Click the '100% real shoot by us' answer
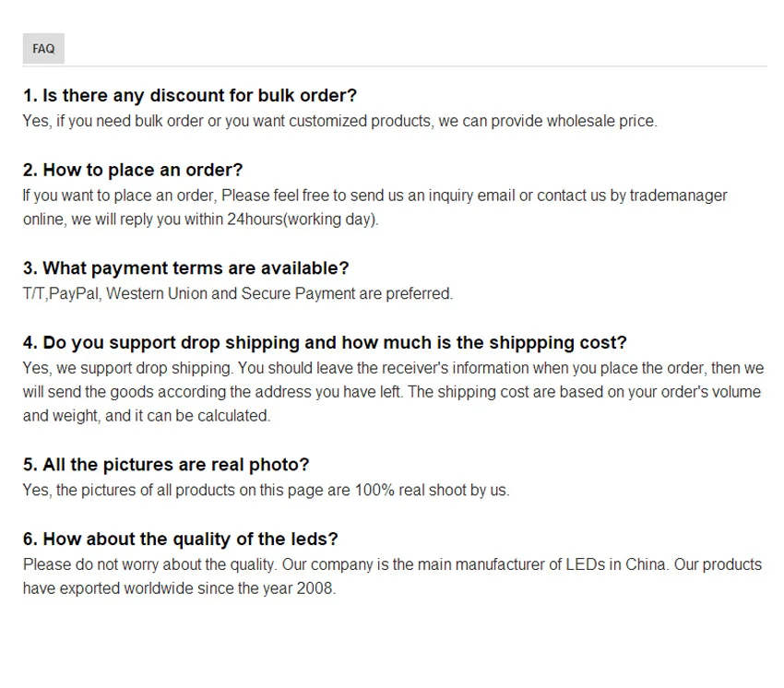784x688 pixels. (267, 490)
